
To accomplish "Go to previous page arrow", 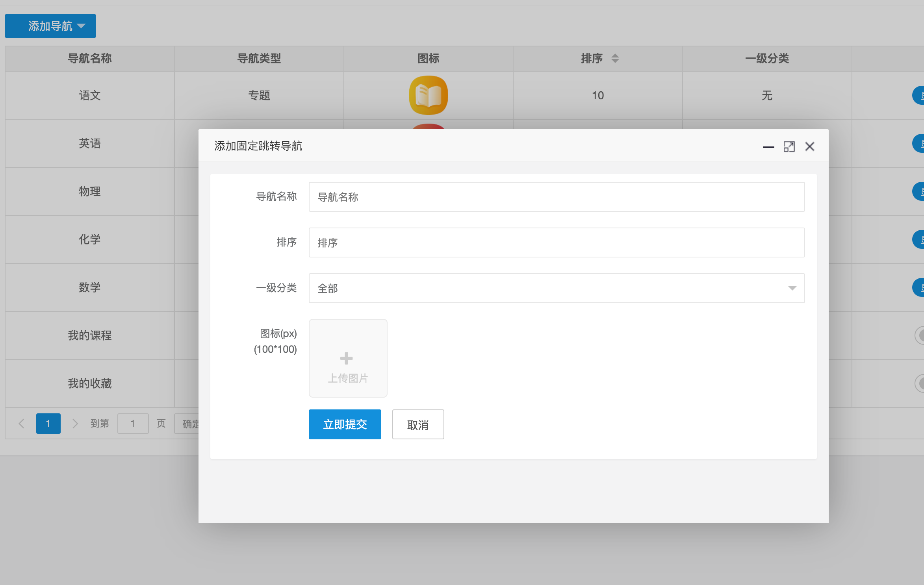I will tap(22, 424).
